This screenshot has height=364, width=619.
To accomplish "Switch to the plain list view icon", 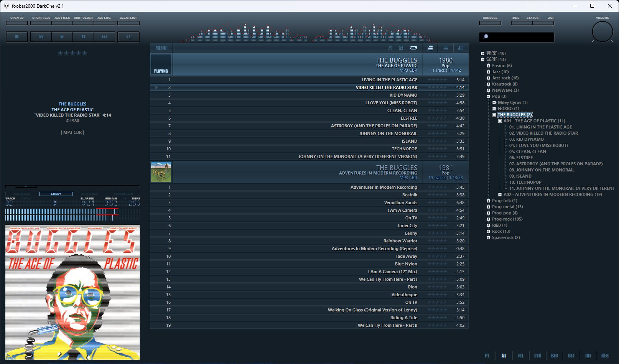I will pos(445,48).
